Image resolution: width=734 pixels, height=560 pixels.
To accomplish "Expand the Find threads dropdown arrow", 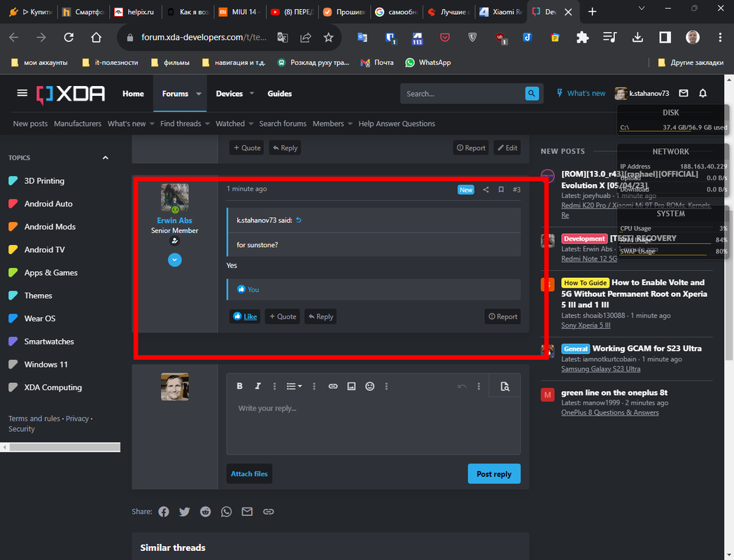I will 207,124.
